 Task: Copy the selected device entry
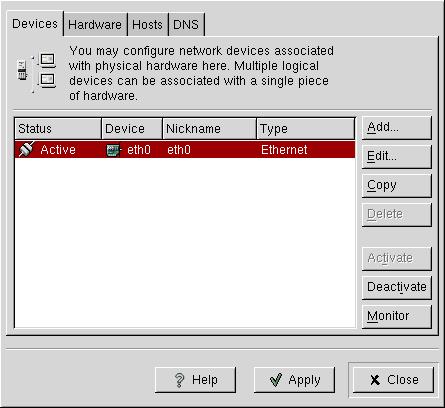[x=397, y=185]
